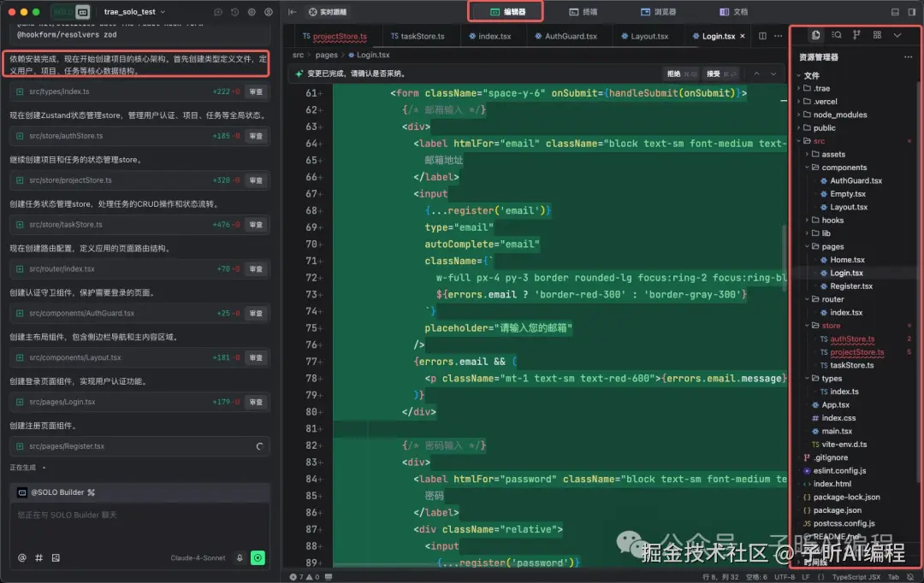This screenshot has width=924, height=583.
Task: Toggle the right sidebar layout icon
Action: point(912,12)
